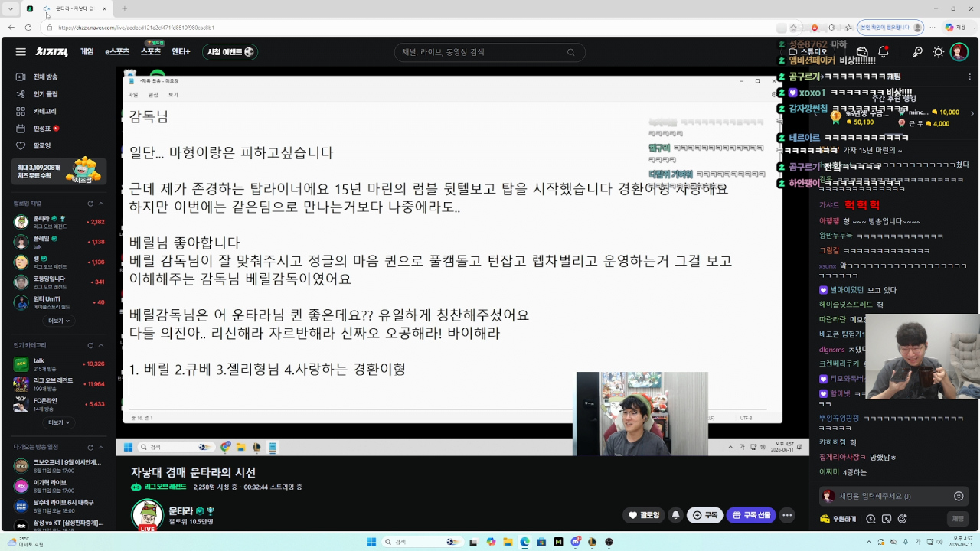Click the 채팅 send button
The height and width of the screenshot is (551, 980).
click(x=957, y=519)
